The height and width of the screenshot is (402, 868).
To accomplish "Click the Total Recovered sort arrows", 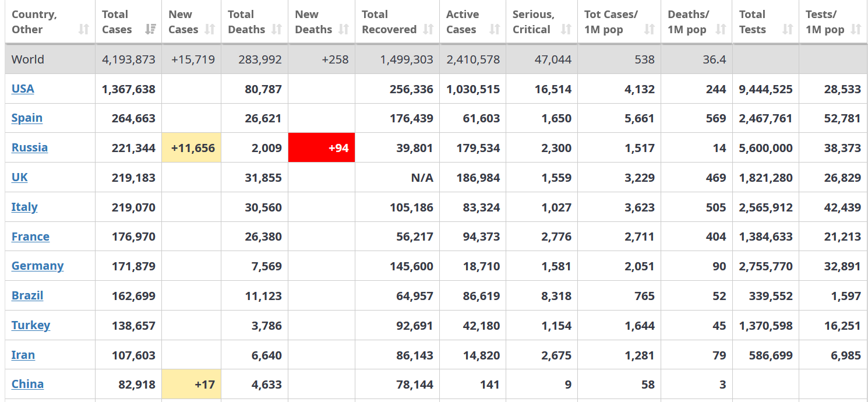I will tap(428, 29).
